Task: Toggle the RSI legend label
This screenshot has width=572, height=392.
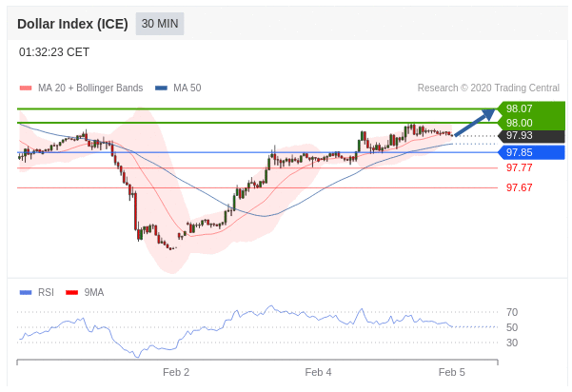Action: click(46, 293)
